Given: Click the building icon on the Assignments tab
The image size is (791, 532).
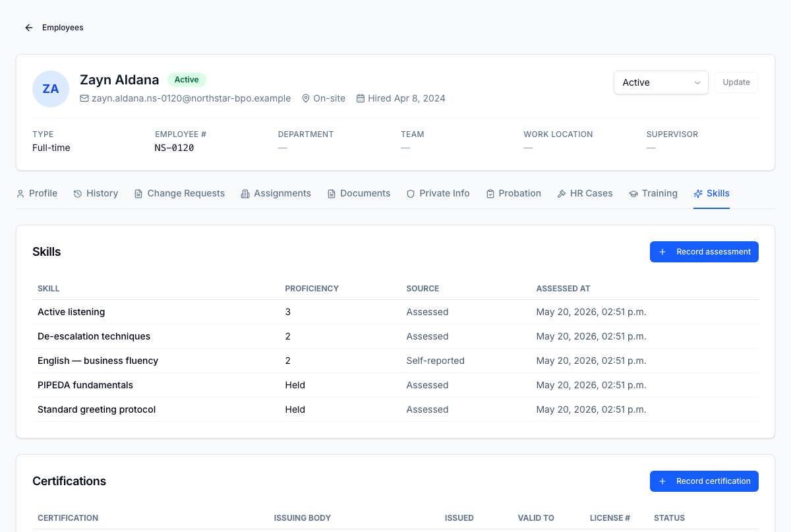Looking at the screenshot, I should coord(245,194).
